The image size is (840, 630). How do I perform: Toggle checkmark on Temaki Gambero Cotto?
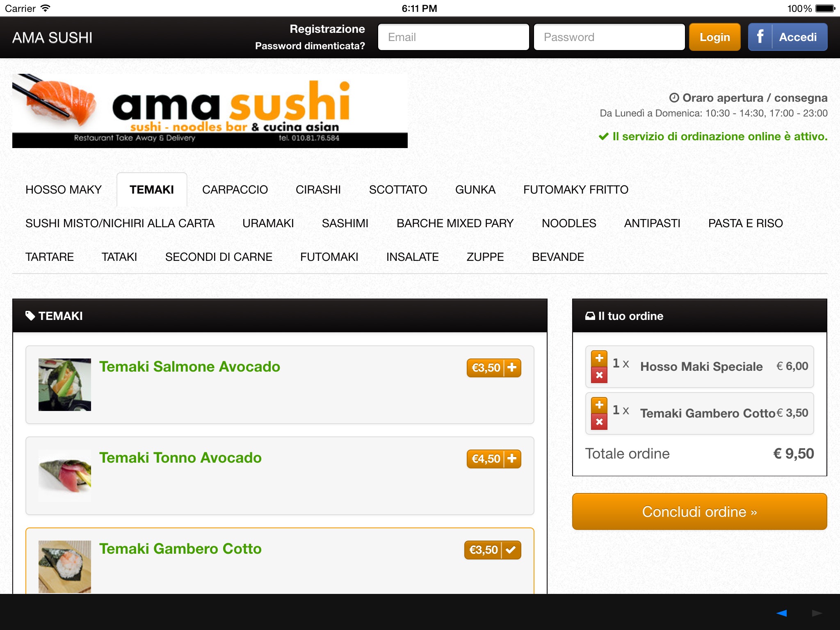(x=511, y=550)
